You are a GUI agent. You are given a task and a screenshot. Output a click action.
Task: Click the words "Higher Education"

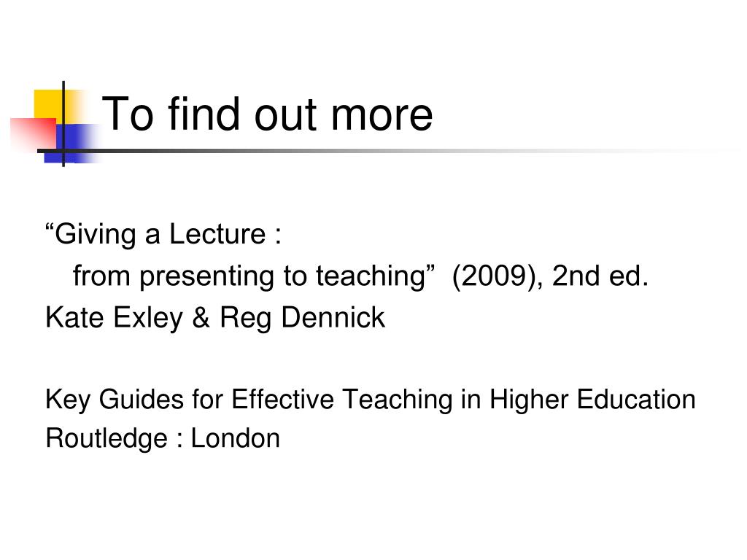point(592,400)
